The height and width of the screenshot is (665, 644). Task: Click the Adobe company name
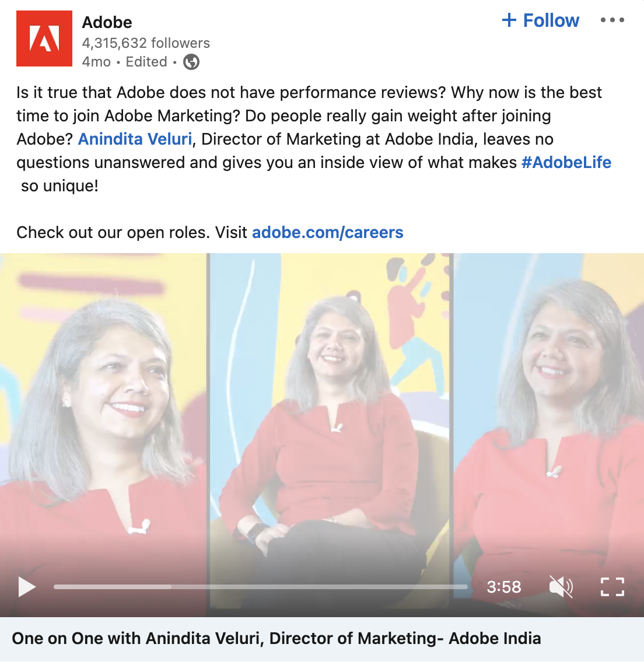pos(107,23)
